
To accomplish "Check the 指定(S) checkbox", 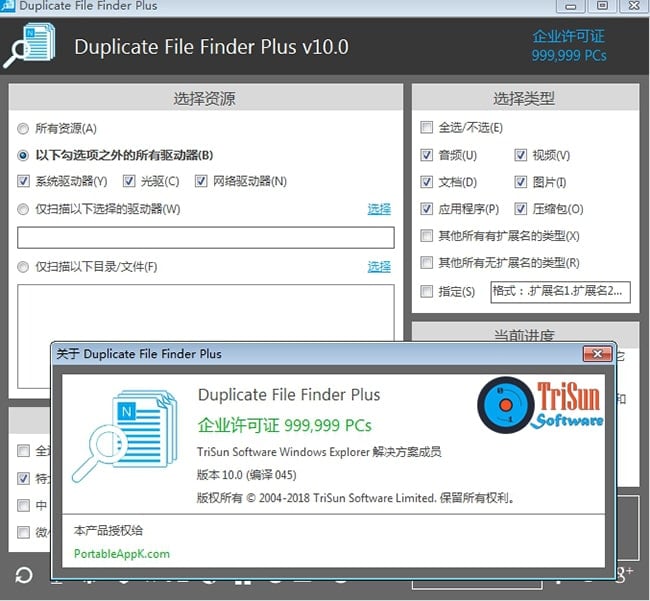I will 427,291.
